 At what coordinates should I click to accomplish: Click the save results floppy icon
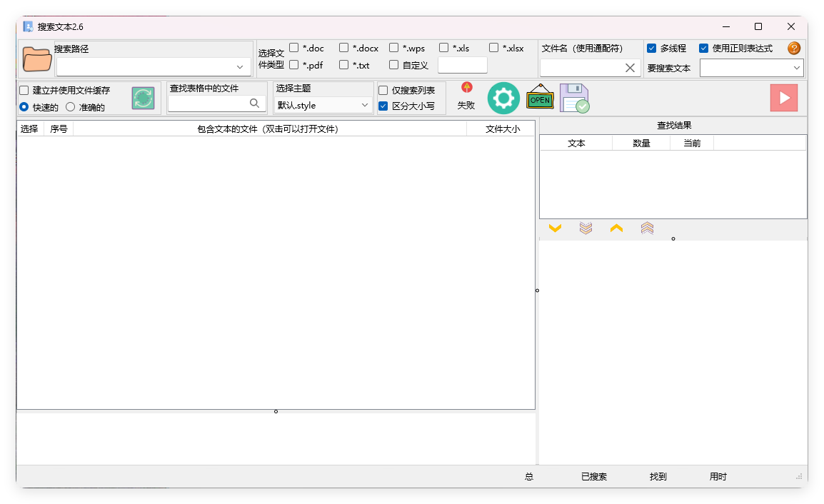[574, 98]
